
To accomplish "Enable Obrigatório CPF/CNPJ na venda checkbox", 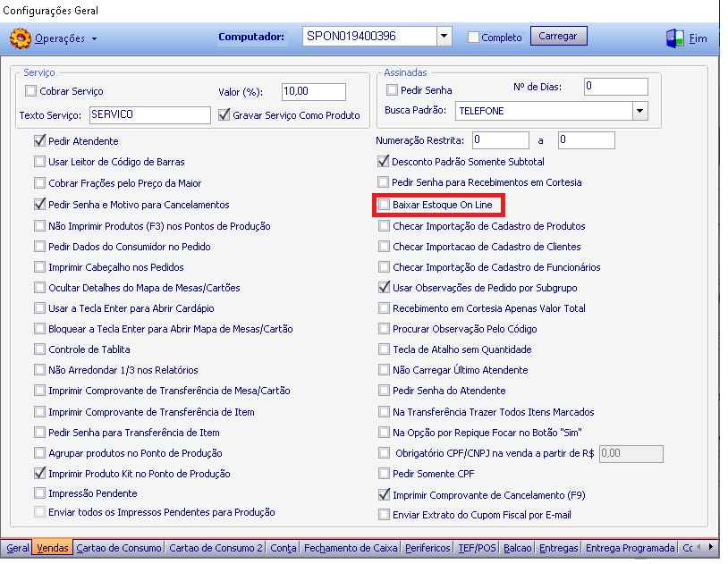I will 384,452.
